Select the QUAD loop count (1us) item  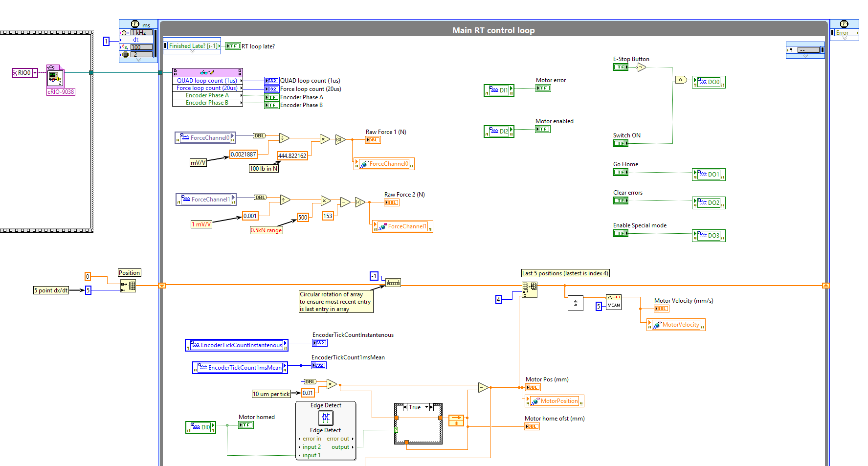coord(207,81)
